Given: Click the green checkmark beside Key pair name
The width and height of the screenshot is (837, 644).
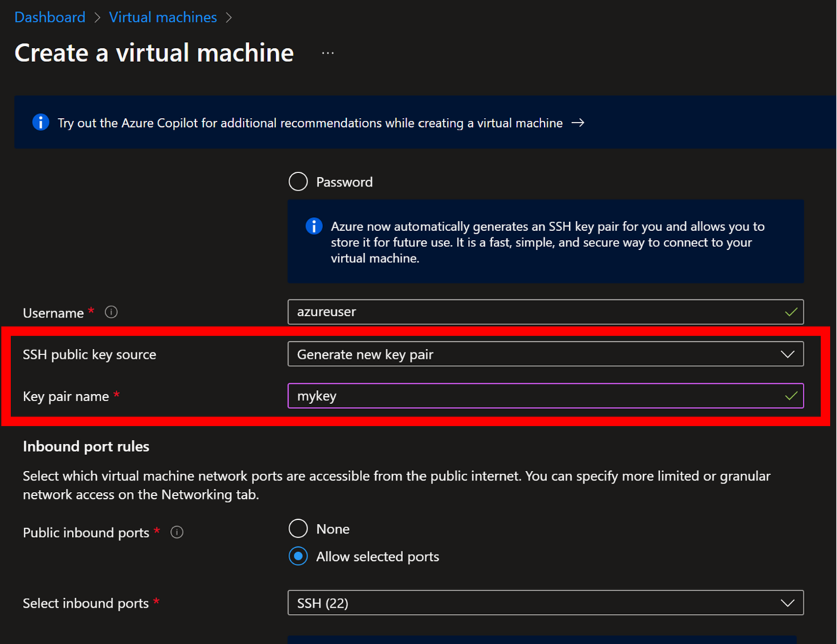Looking at the screenshot, I should [x=790, y=396].
